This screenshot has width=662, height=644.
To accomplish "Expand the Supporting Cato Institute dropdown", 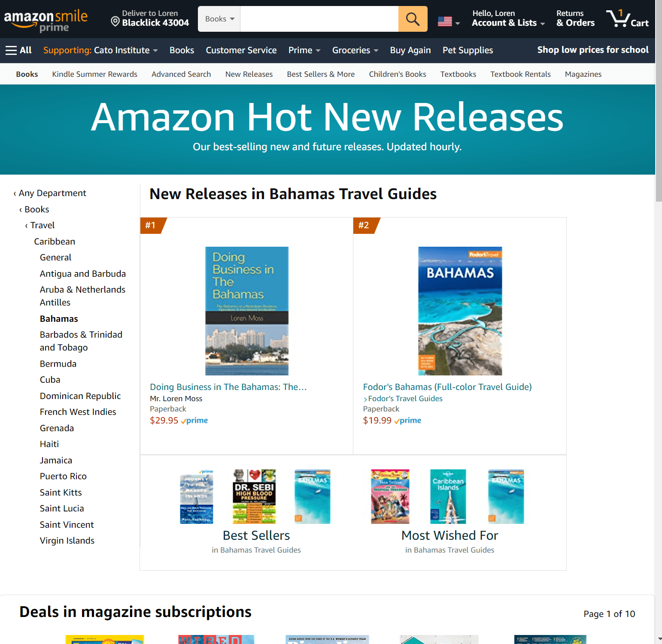I will [x=100, y=50].
